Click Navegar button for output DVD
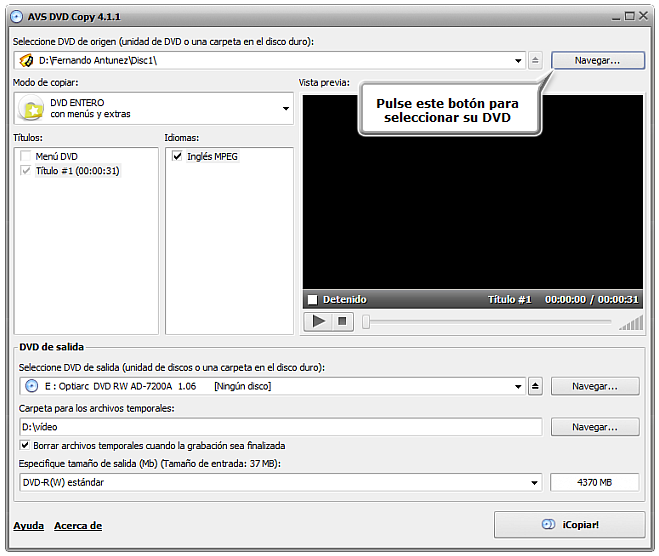This screenshot has width=659, height=556. tap(595, 386)
